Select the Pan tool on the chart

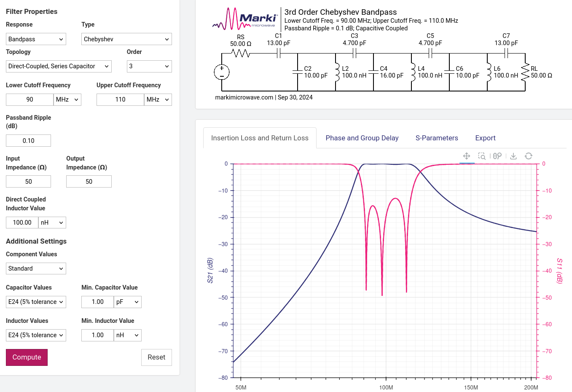[467, 156]
